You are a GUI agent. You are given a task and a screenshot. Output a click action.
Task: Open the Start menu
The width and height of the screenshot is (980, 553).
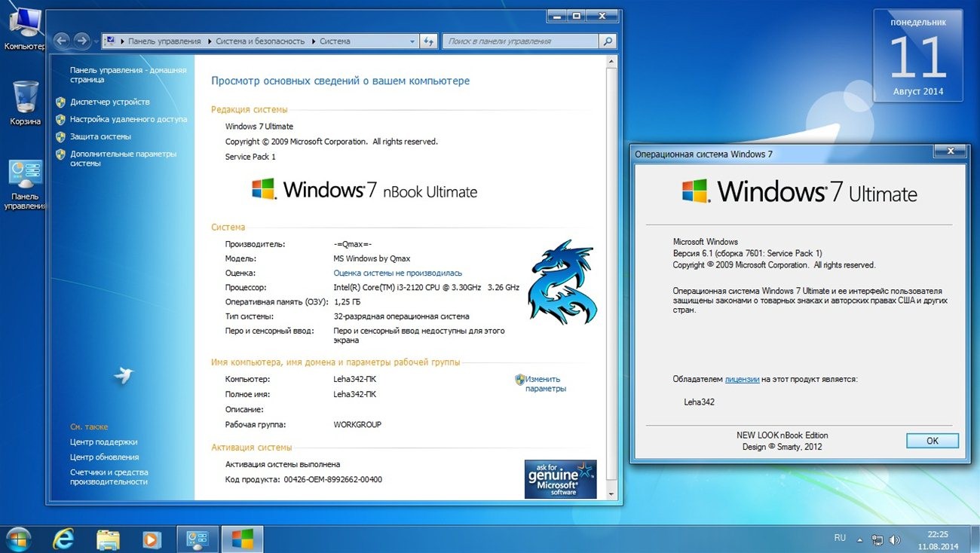15,538
